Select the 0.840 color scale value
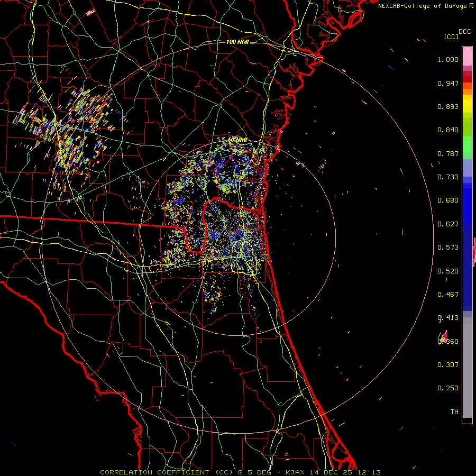Screen dimensions: 476x476 448,130
